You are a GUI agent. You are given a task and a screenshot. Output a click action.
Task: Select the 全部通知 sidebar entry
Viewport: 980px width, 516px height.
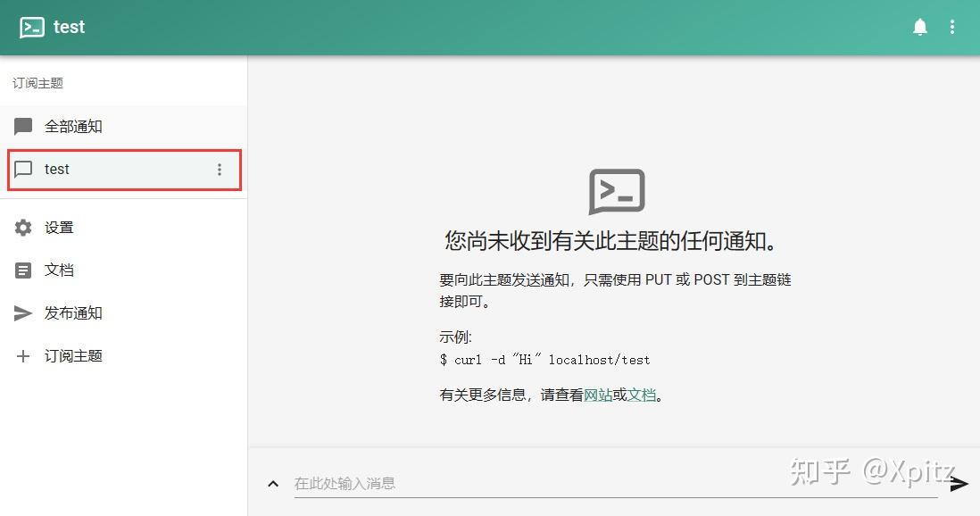[x=75, y=126]
